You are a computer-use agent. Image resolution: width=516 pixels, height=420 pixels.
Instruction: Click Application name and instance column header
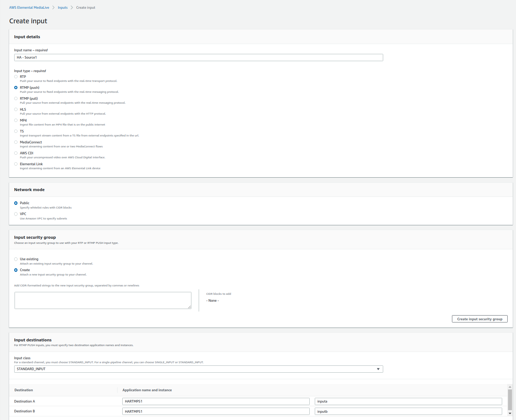(x=147, y=390)
